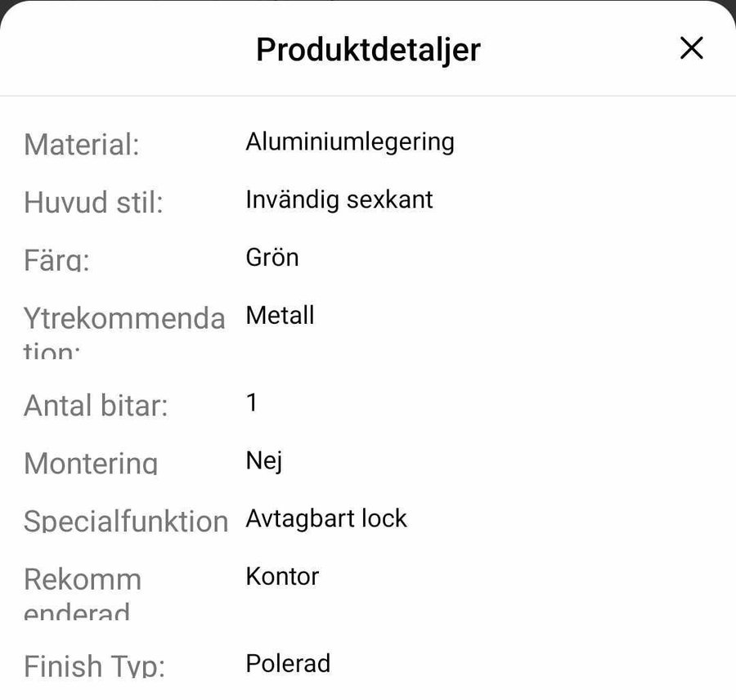
Task: Tap the Huvud stil label
Action: (x=93, y=202)
